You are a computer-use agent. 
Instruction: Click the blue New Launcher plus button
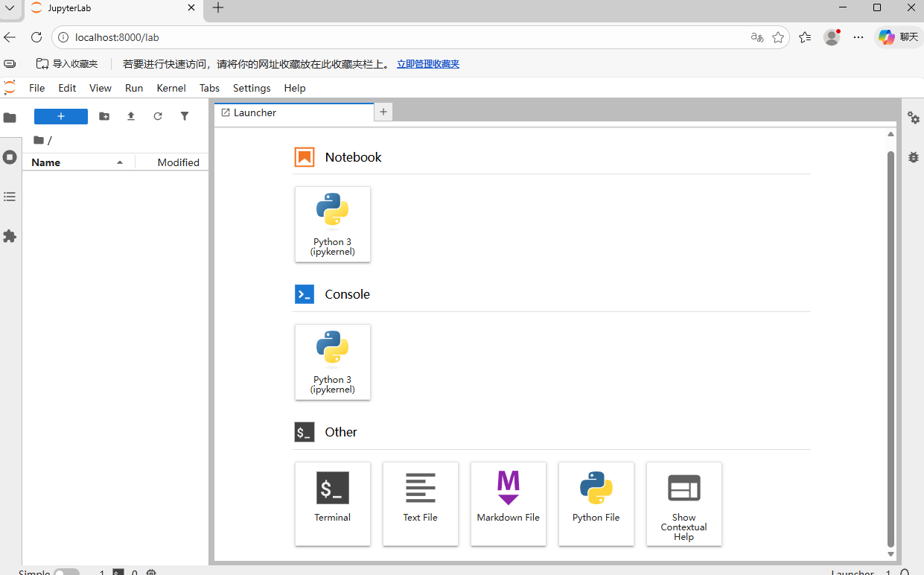[x=61, y=116]
